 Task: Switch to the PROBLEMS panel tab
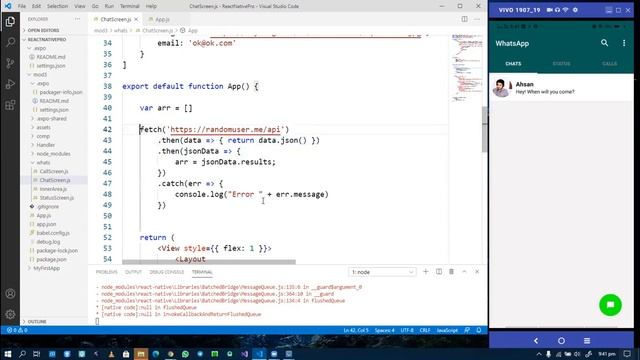107,272
